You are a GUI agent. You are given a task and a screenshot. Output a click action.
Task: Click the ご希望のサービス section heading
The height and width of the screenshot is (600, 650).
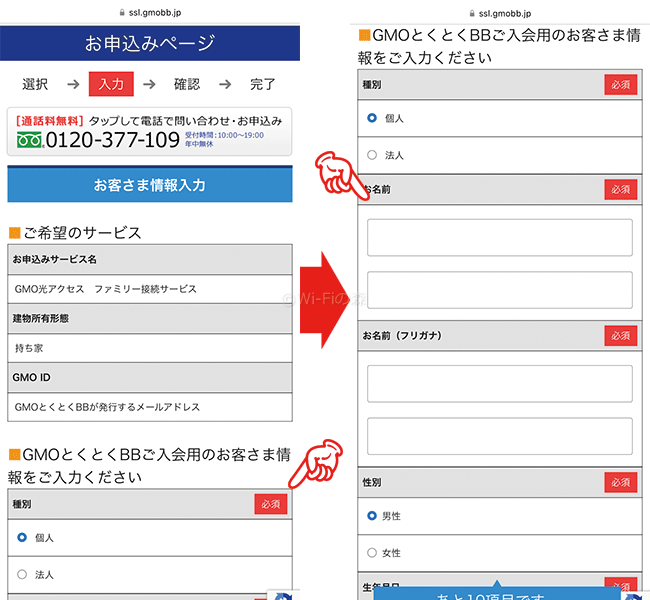click(75, 233)
